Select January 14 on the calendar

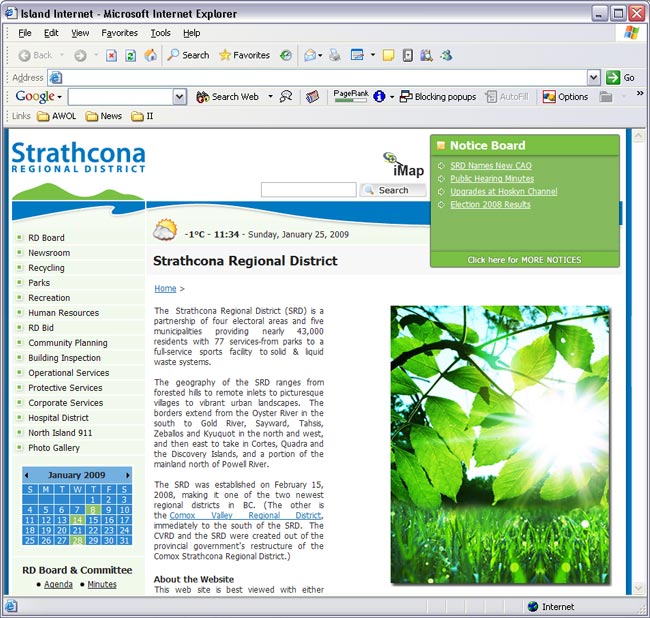pos(77,520)
